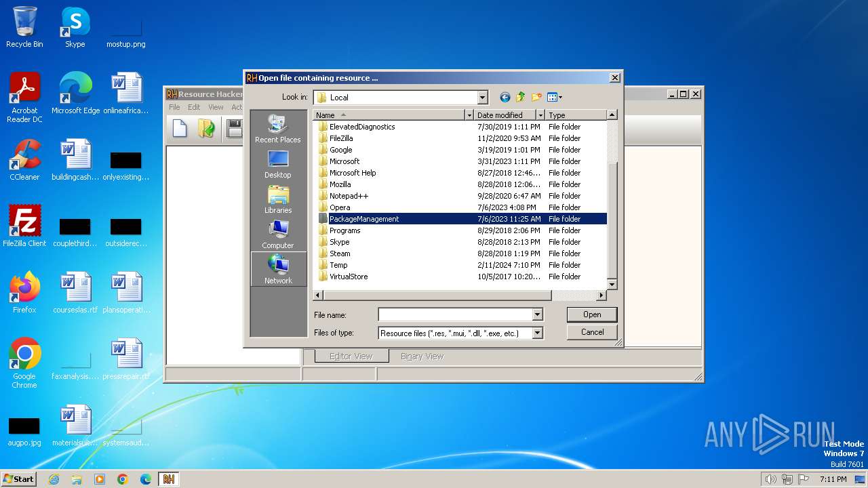This screenshot has width=868, height=488.
Task: Sort by Name column header
Action: [389, 115]
